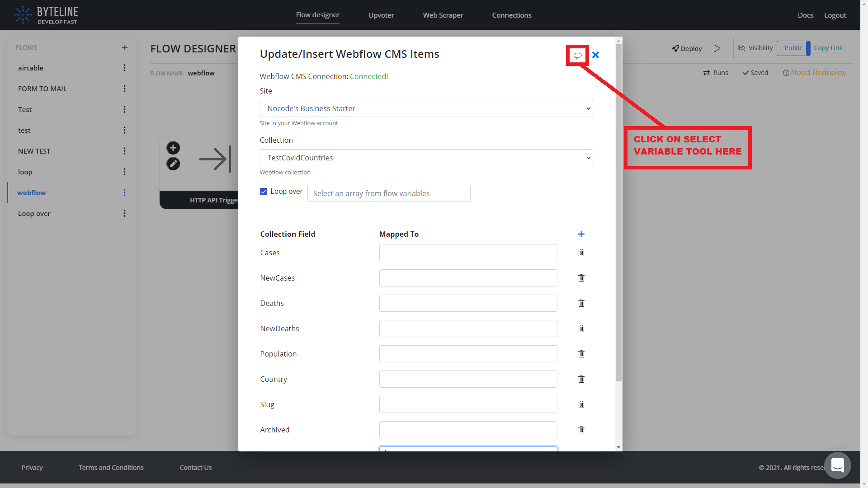Run the flow with the play icon
This screenshot has width=868, height=488.
(717, 48)
